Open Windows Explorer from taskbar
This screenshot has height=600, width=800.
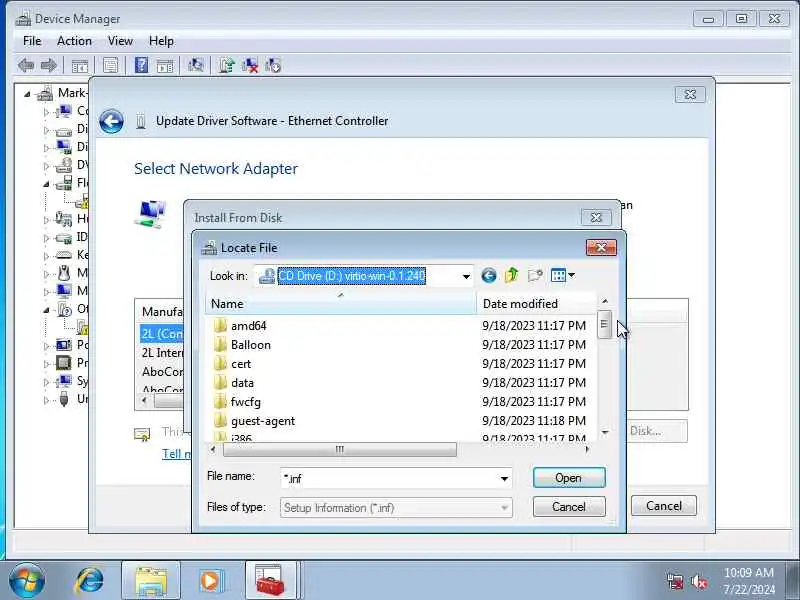(151, 581)
